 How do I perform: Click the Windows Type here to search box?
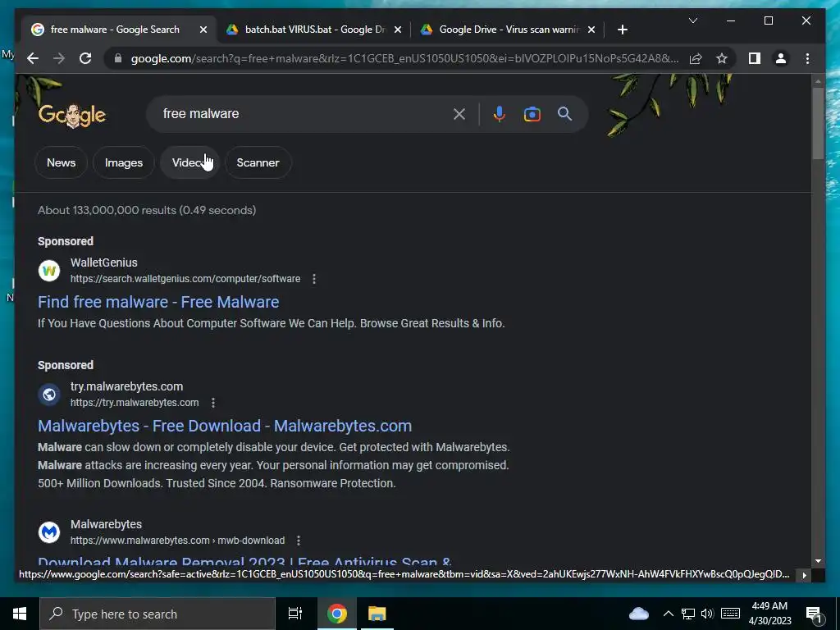click(x=157, y=614)
